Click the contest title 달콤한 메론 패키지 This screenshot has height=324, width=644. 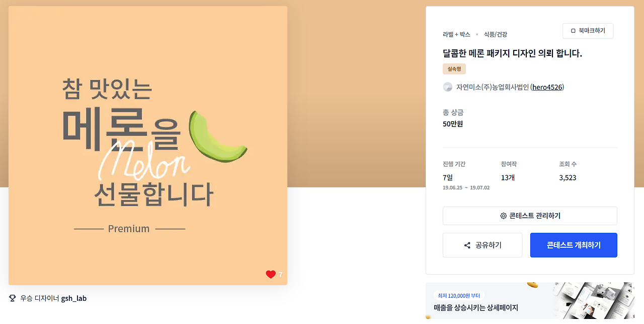(512, 53)
